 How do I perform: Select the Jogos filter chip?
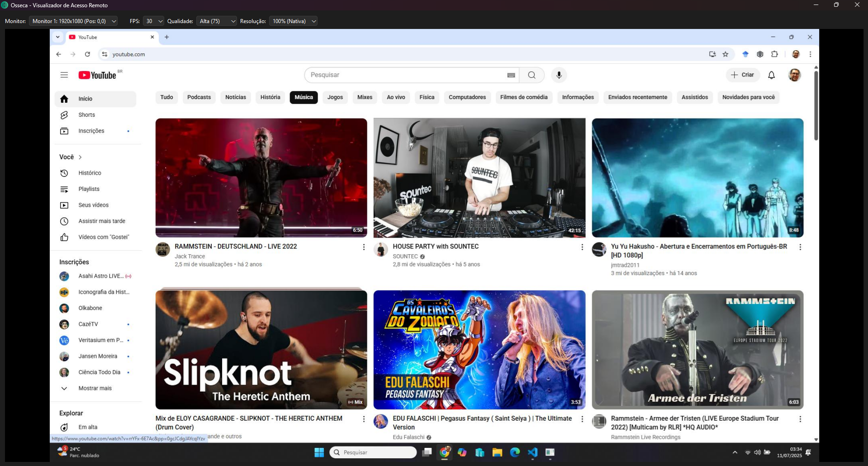[335, 97]
